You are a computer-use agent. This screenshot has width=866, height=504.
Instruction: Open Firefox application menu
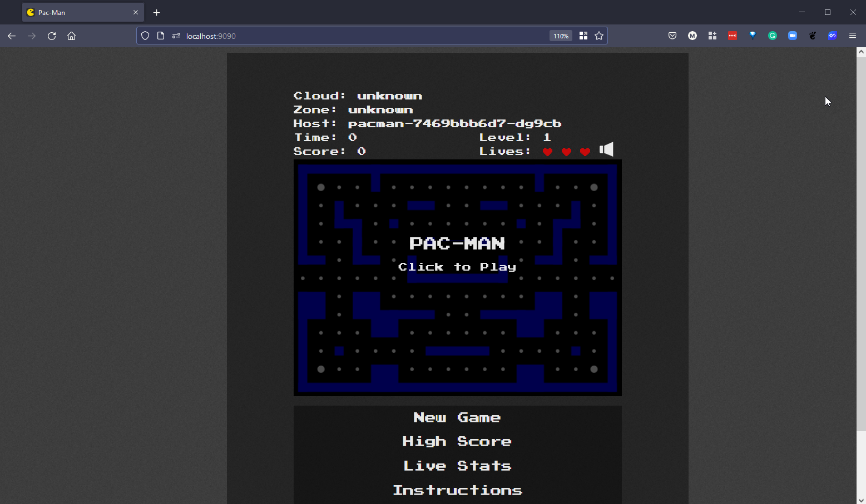click(x=853, y=36)
